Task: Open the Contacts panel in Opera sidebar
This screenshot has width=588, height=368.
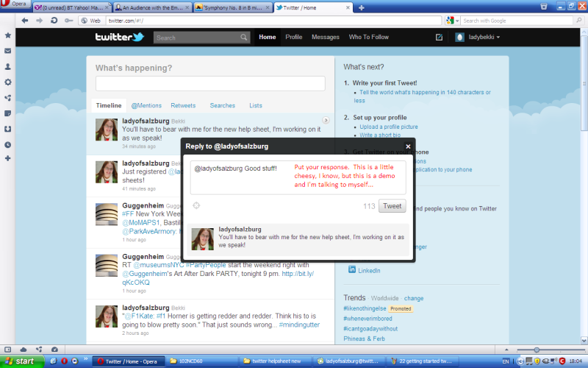Action: coord(7,66)
